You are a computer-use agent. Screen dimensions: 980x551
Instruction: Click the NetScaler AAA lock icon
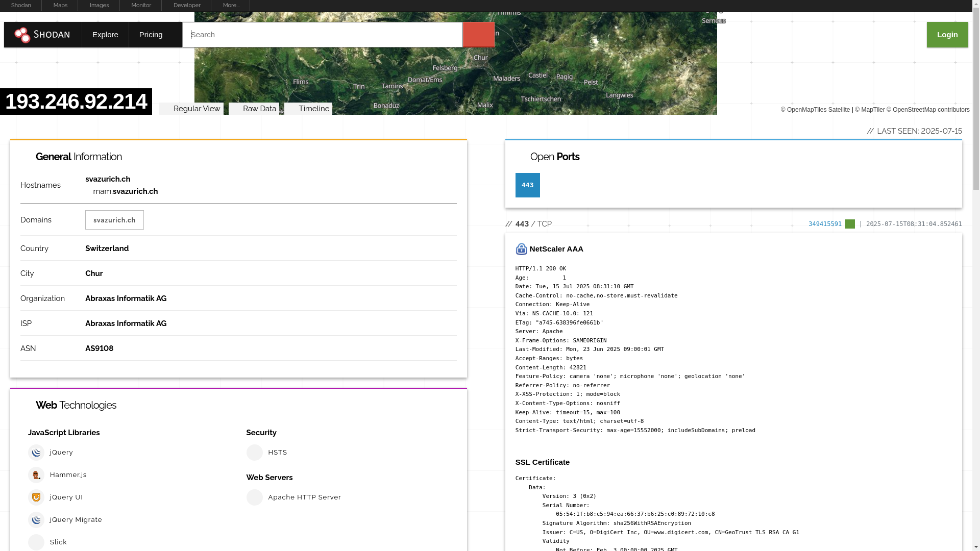(x=521, y=249)
